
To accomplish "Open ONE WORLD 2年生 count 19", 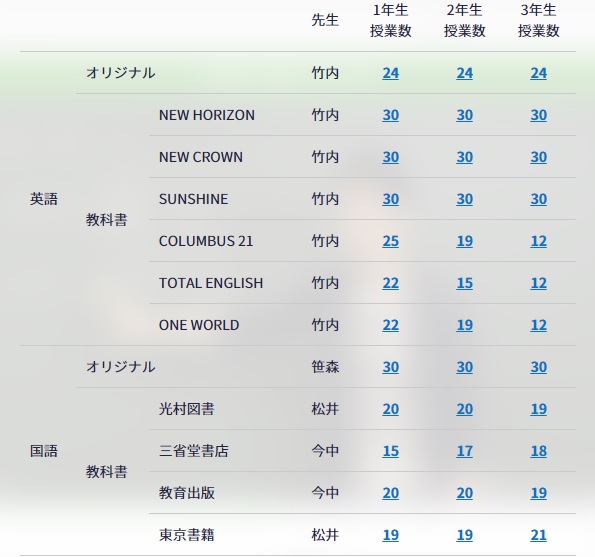I will (464, 325).
